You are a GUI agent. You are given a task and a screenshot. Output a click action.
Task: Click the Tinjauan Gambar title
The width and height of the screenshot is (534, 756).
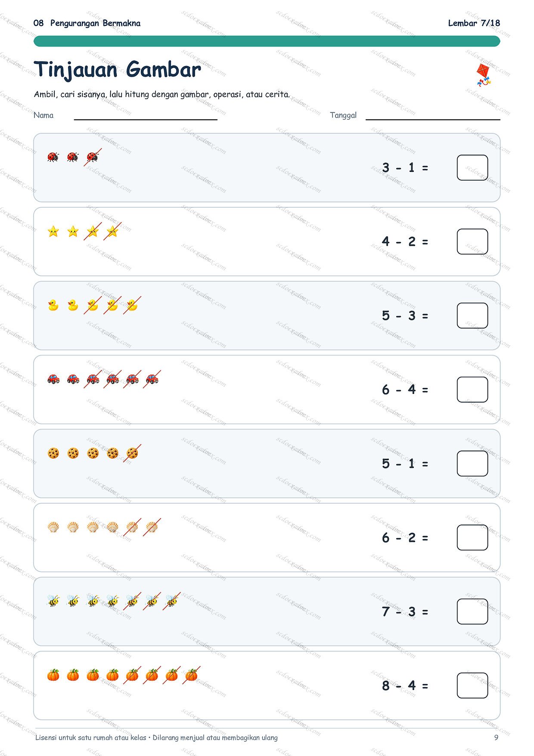(x=117, y=69)
